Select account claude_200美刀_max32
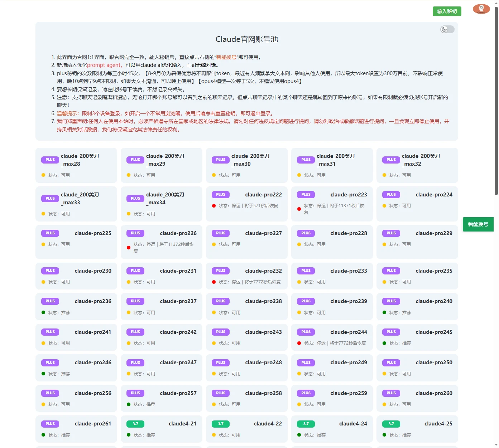 pyautogui.click(x=417, y=165)
